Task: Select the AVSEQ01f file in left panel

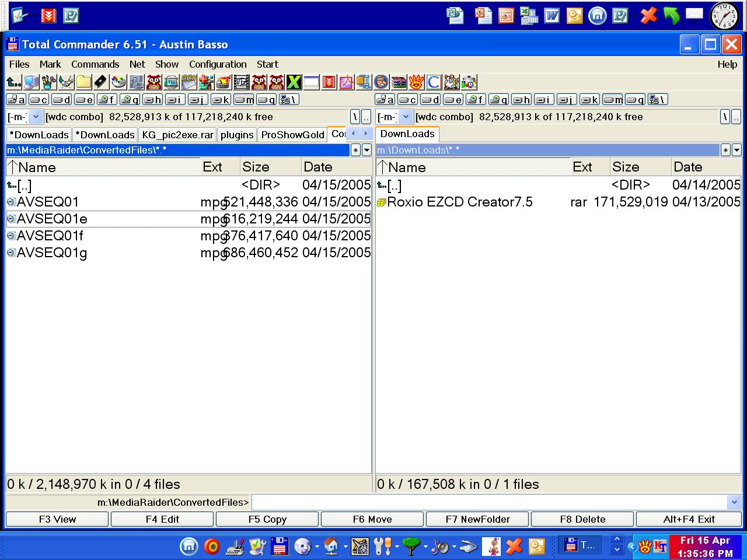Action: pyautogui.click(x=50, y=236)
